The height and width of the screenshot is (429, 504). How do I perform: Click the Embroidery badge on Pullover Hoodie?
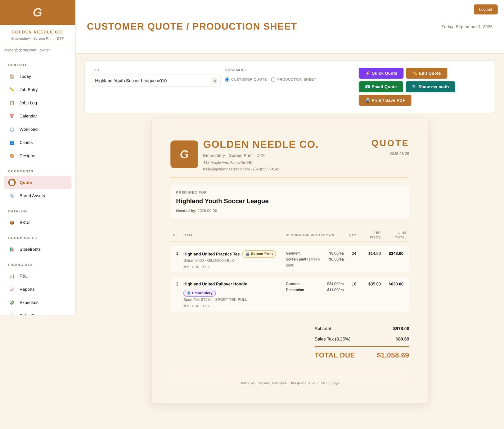point(199,293)
